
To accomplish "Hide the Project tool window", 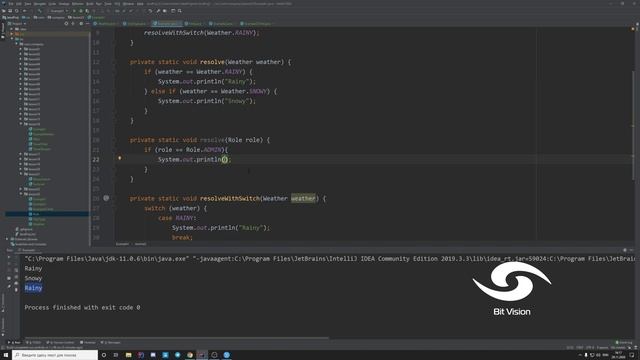I will [x=87, y=24].
